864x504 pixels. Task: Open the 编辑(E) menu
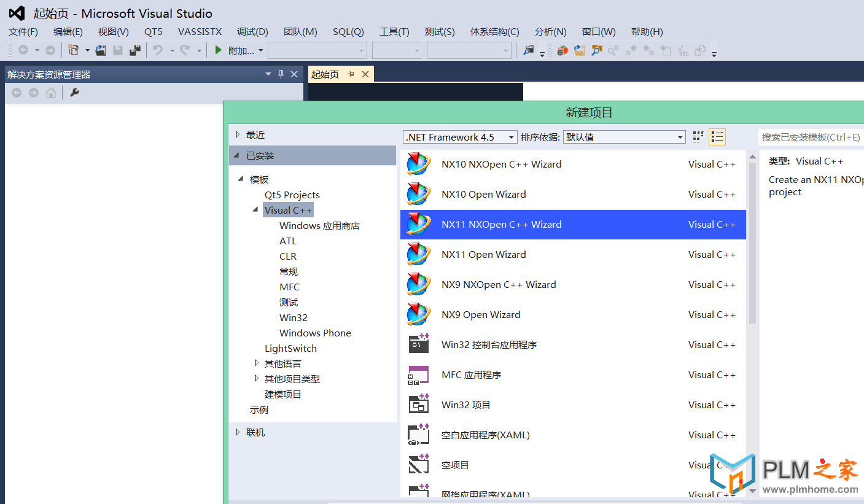[68, 32]
